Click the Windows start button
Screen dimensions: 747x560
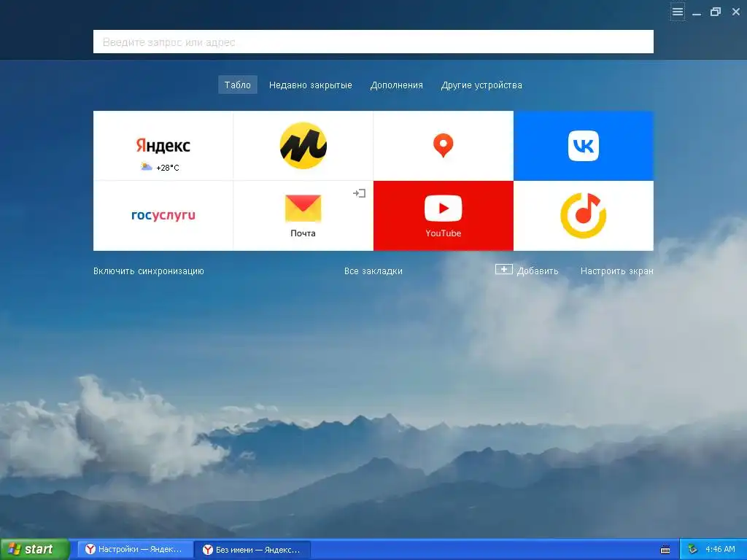pos(34,549)
